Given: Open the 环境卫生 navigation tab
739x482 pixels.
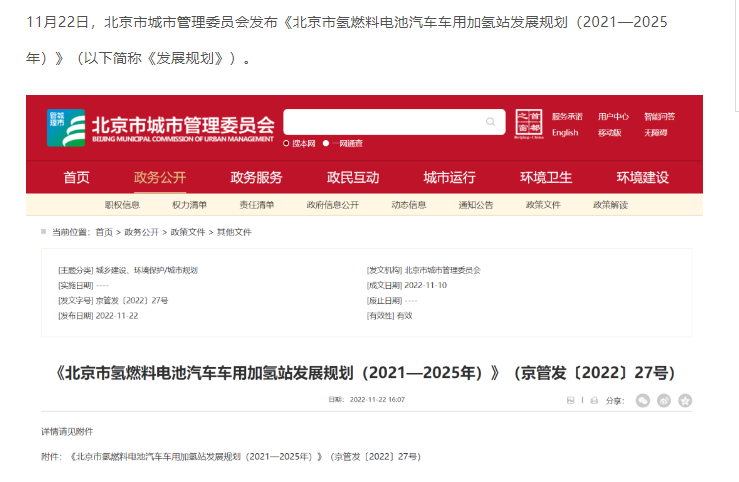Looking at the screenshot, I should pyautogui.click(x=546, y=177).
